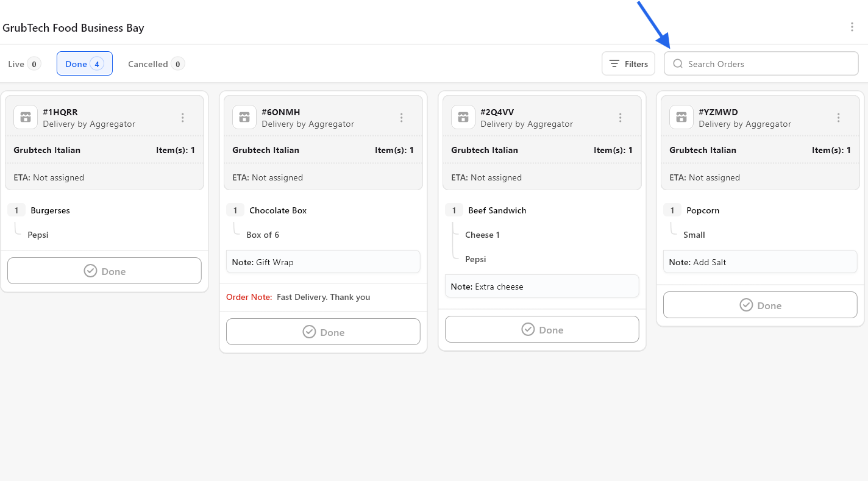Click the Gift Wrap note on the Chocolate Box order
The width and height of the screenshot is (868, 481).
click(x=323, y=262)
